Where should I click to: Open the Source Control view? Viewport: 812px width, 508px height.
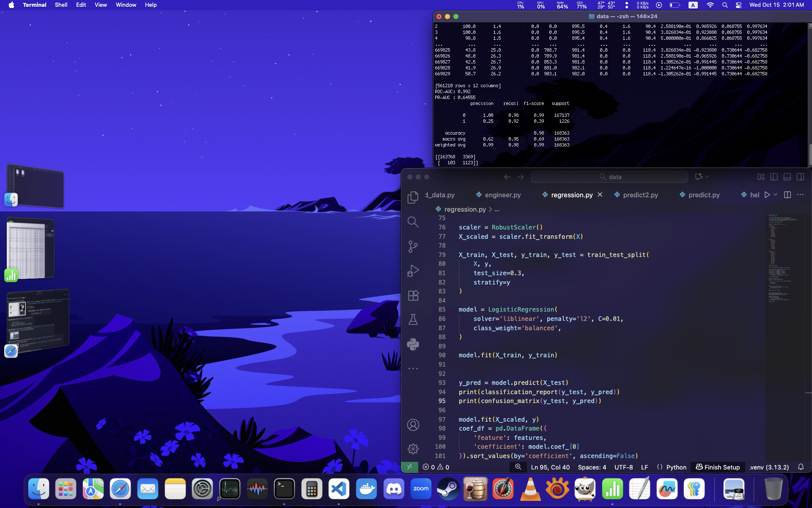click(x=413, y=246)
